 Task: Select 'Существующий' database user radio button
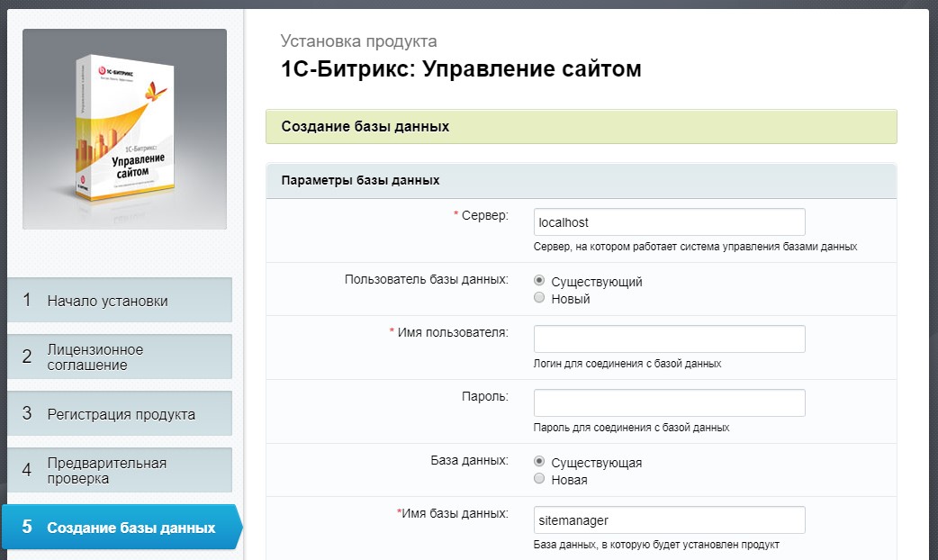(539, 280)
